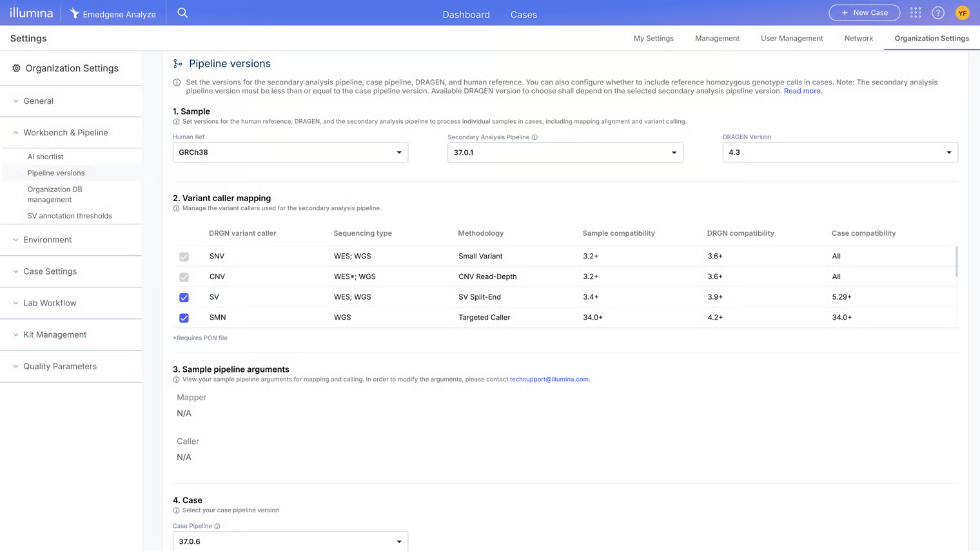Click the search magnifier icon in header
The height and width of the screenshot is (551, 980).
click(182, 13)
